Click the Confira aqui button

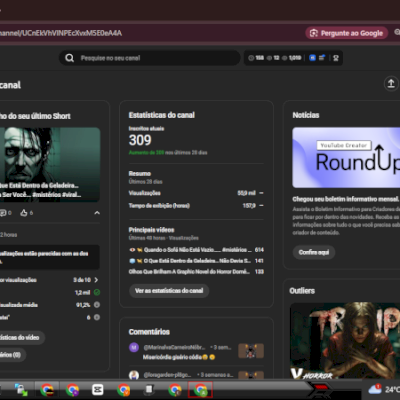point(314,252)
